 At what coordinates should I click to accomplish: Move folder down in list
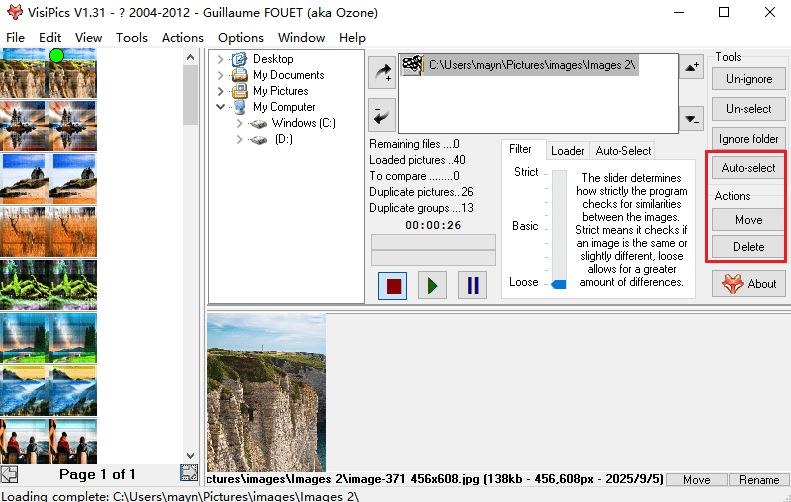tap(692, 119)
